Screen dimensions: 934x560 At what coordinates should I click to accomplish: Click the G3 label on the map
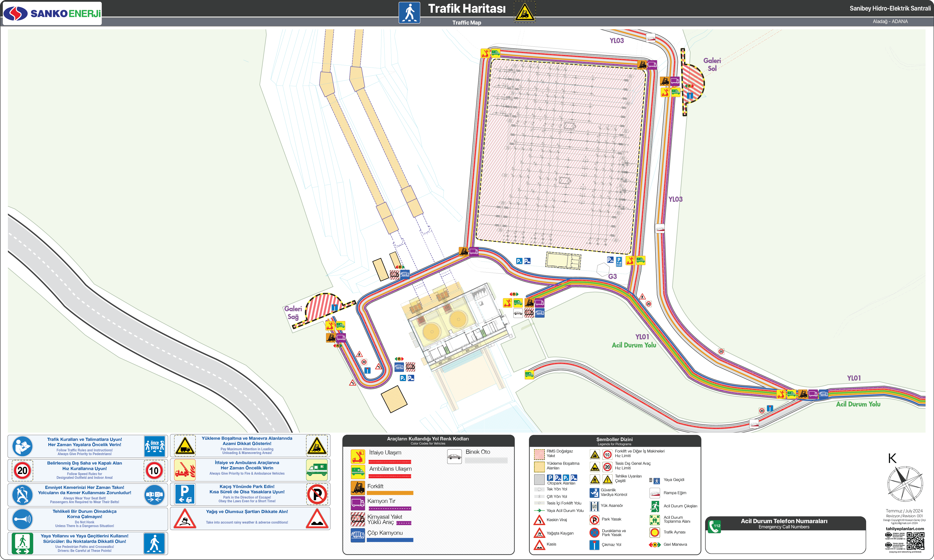pyautogui.click(x=612, y=277)
